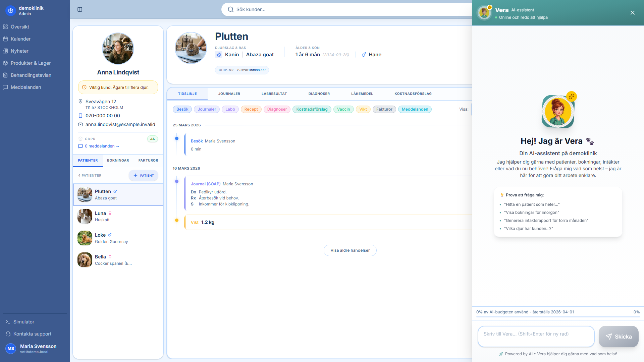Toggle the GDPR JA switch
This screenshot has width=644, height=362.
click(153, 139)
